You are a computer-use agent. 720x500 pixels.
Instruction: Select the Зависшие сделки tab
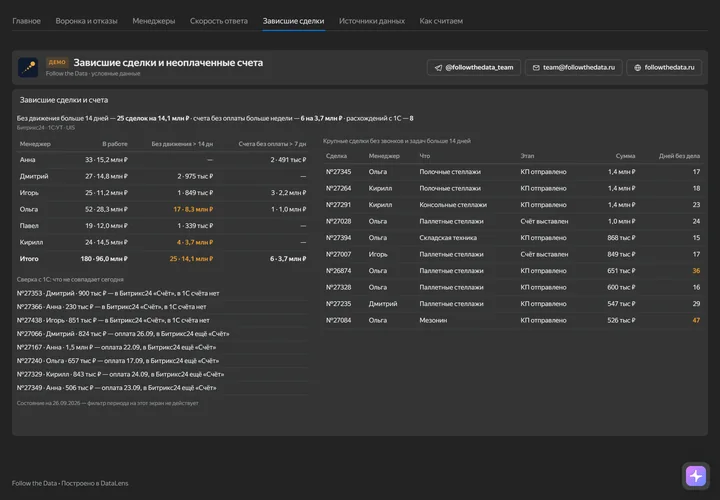click(x=293, y=21)
